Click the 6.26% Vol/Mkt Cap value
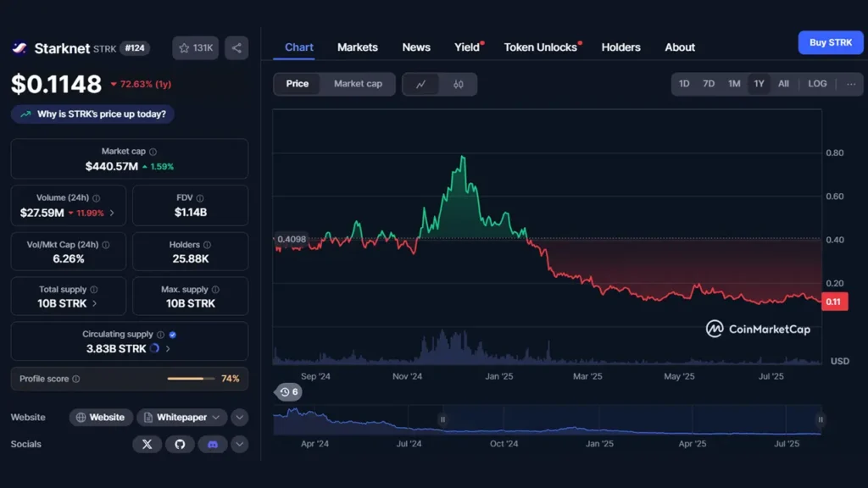Image resolution: width=868 pixels, height=488 pixels. [69, 259]
